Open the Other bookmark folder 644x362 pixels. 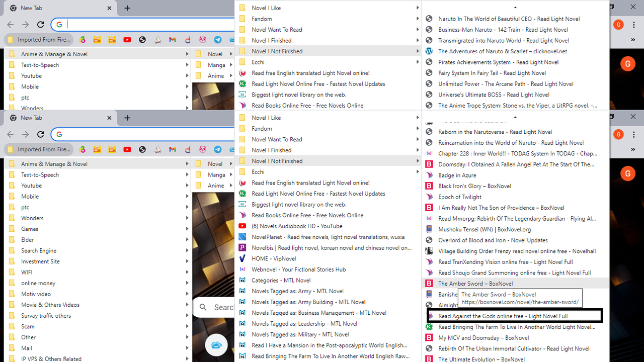tap(98, 337)
